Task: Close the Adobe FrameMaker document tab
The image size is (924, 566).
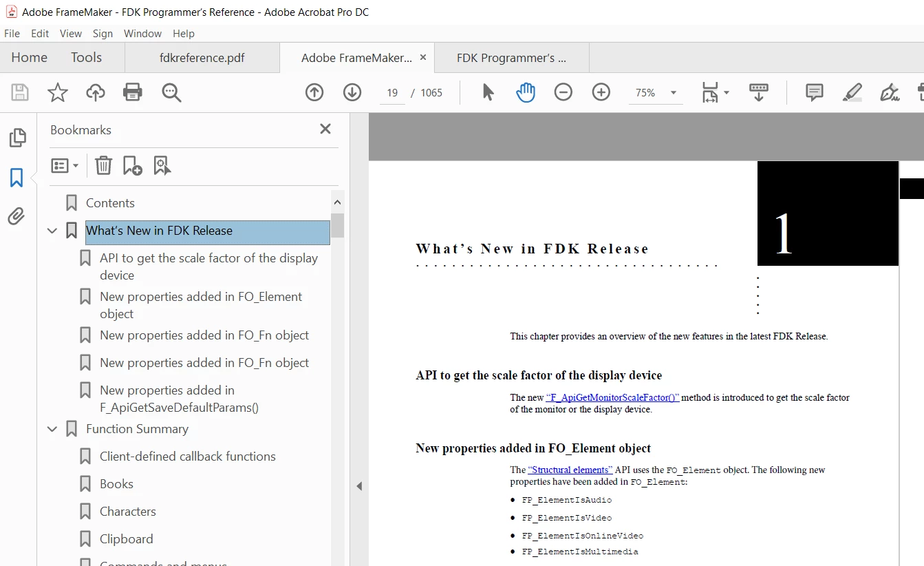Action: click(423, 57)
